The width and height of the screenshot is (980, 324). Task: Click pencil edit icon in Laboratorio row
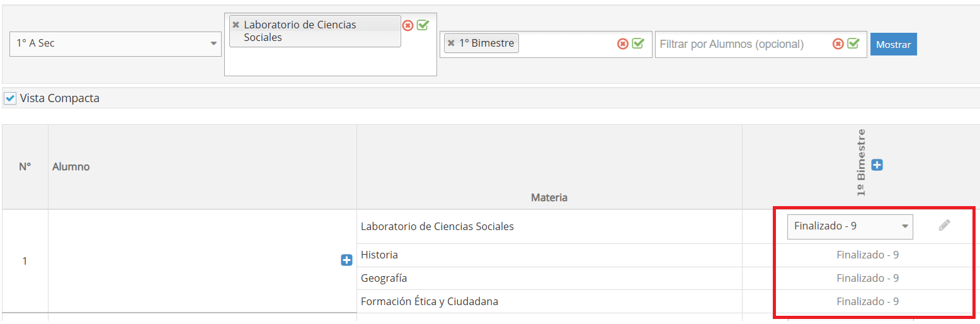coord(944,225)
